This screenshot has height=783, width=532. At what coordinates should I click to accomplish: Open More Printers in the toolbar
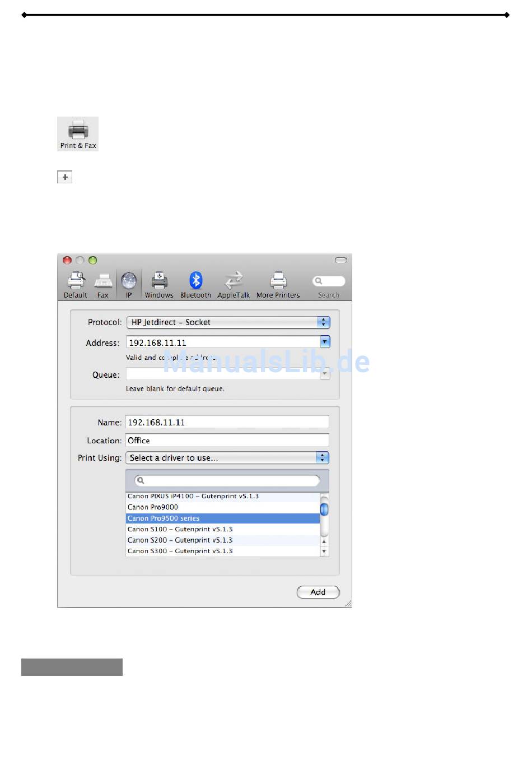coord(278,285)
